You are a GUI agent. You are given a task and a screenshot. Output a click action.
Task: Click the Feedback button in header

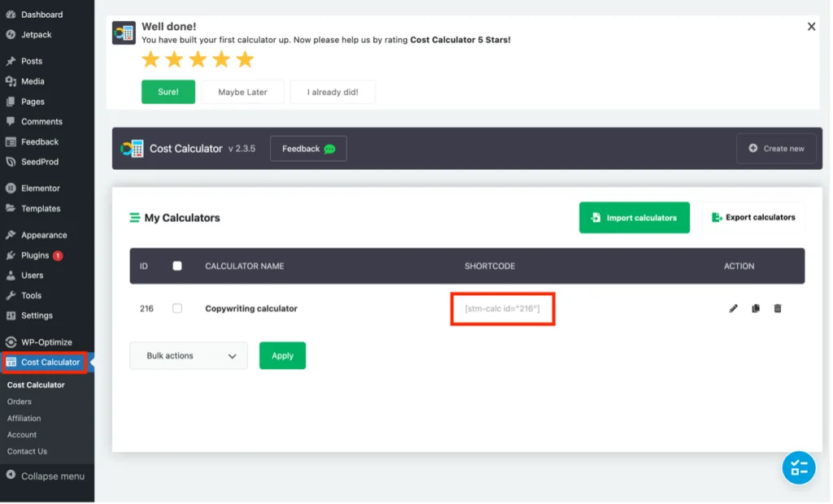[308, 149]
